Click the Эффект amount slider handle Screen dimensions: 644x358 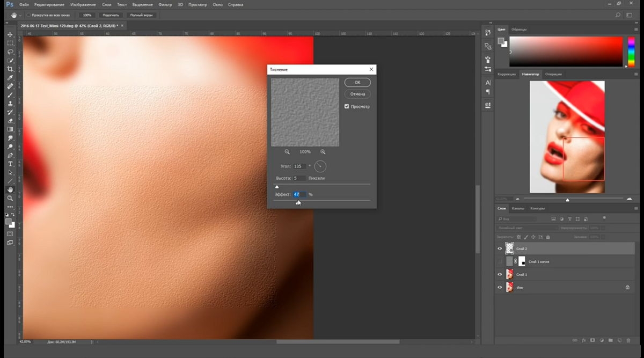coord(298,202)
